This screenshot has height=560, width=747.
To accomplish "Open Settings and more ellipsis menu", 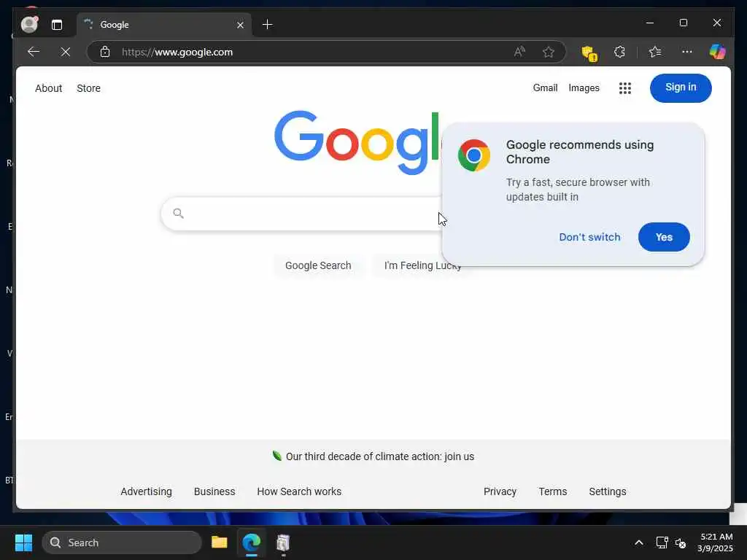I will [686, 52].
